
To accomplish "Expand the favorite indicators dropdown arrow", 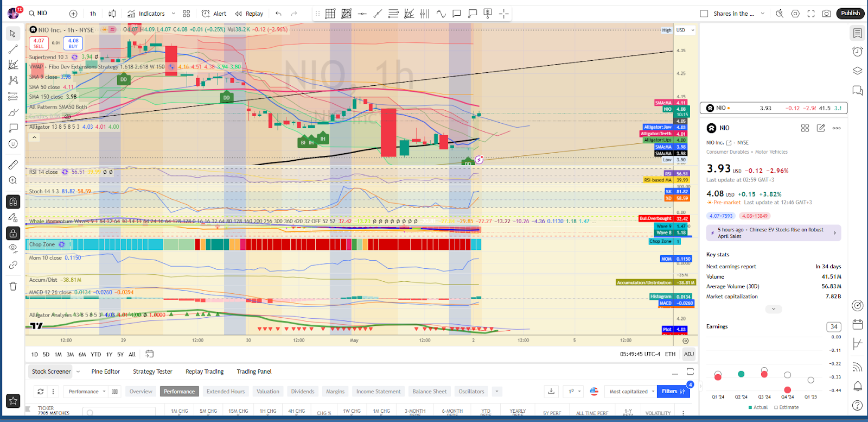I will tap(174, 14).
